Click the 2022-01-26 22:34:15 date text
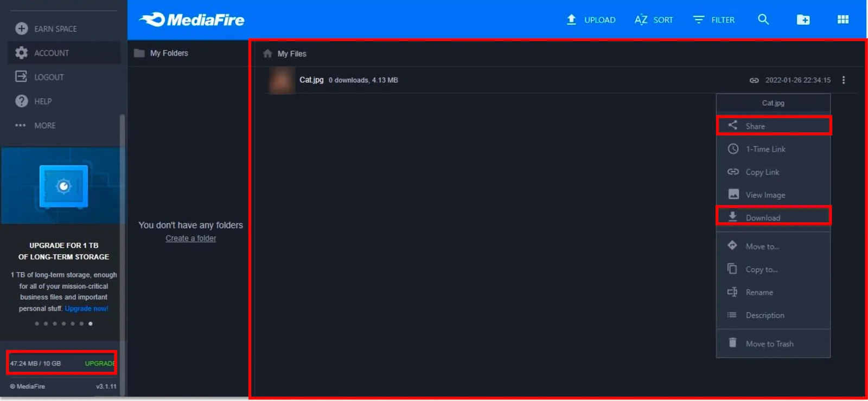Image resolution: width=868 pixels, height=401 pixels. 798,80
